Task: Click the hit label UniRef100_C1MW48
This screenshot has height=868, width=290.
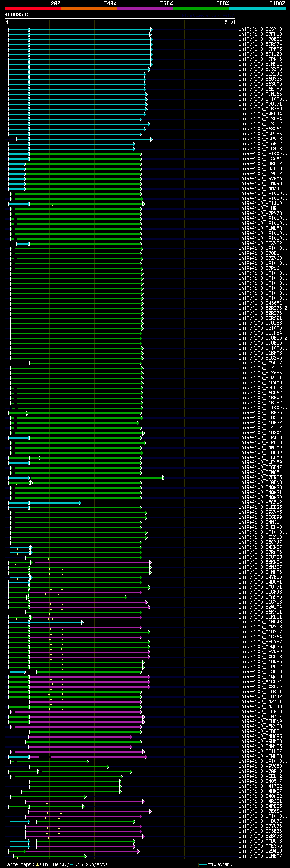Action: click(260, 622)
